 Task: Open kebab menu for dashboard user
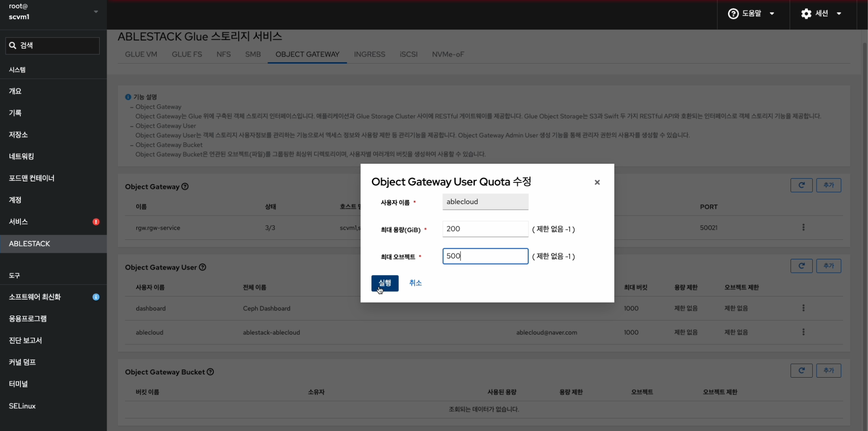803,308
